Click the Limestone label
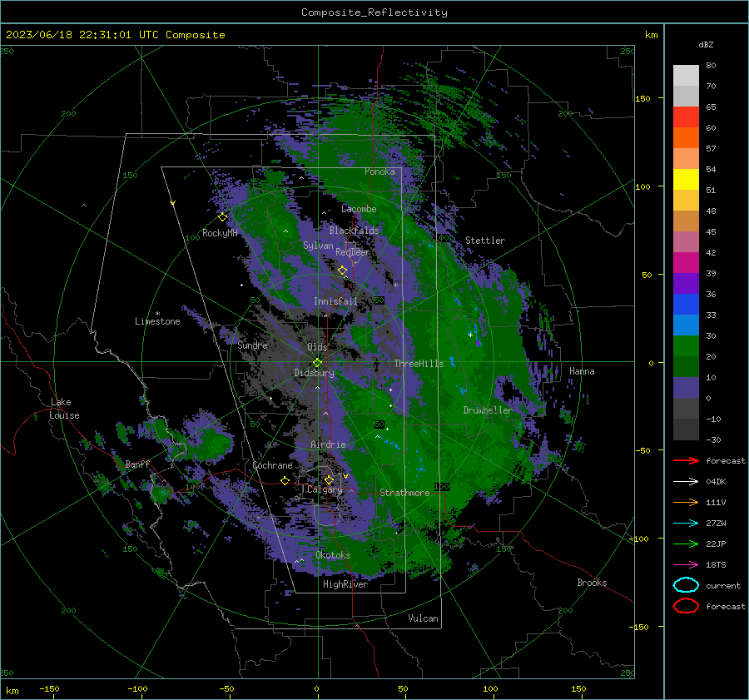The width and height of the screenshot is (749, 700). [157, 321]
